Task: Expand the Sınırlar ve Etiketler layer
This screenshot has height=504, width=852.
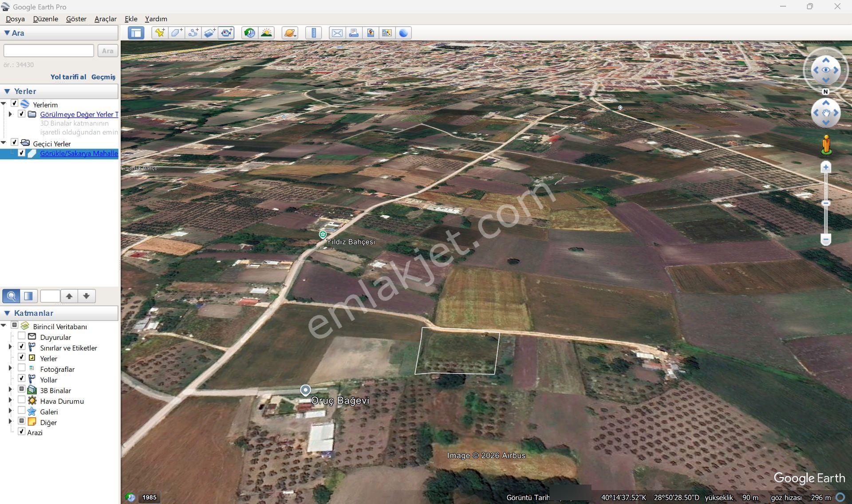Action: (10, 347)
